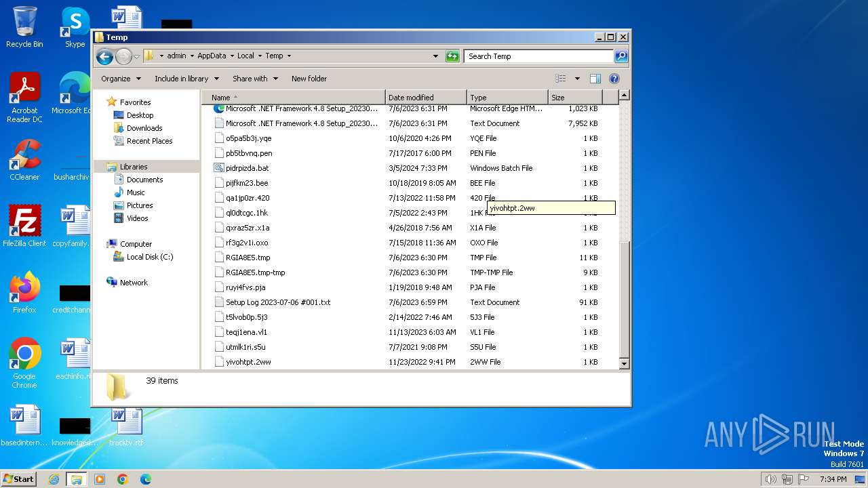Open Recycle Bin desktop icon
This screenshot has width=868, height=488.
click(x=24, y=27)
